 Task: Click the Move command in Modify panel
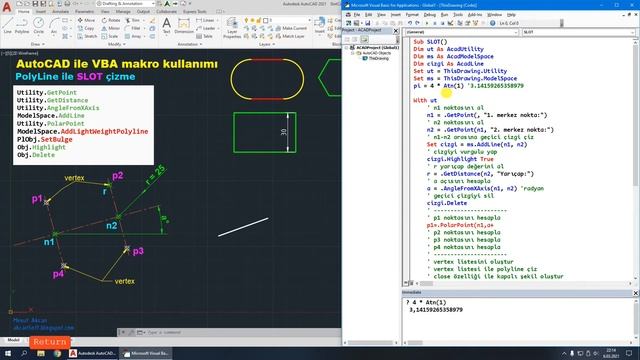[86, 20]
